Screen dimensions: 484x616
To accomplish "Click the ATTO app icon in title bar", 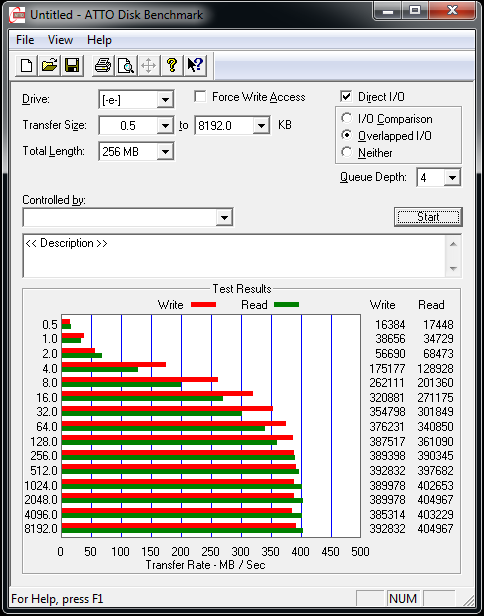I will coord(18,15).
